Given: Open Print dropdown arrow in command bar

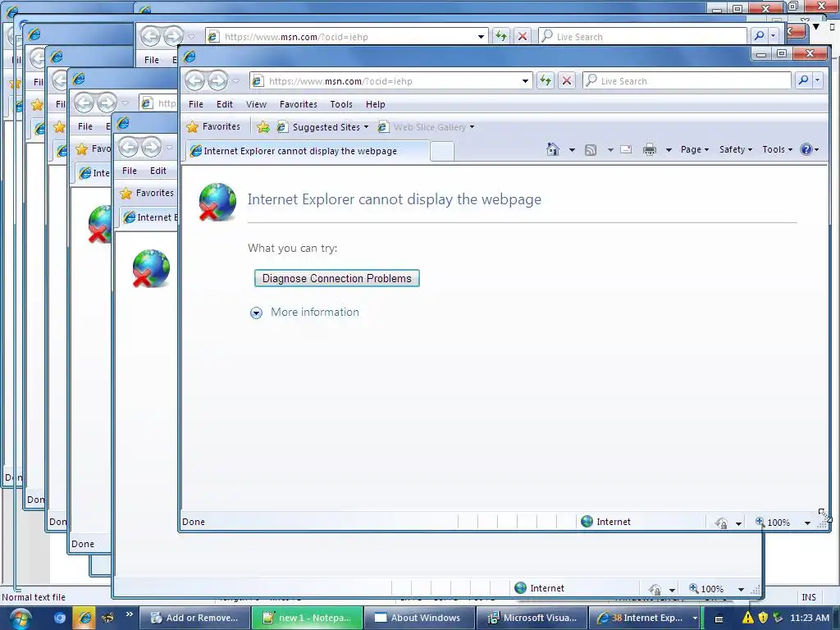Looking at the screenshot, I should click(669, 150).
